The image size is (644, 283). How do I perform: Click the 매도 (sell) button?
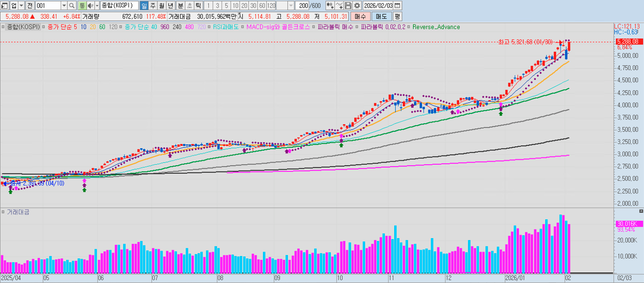(382, 16)
